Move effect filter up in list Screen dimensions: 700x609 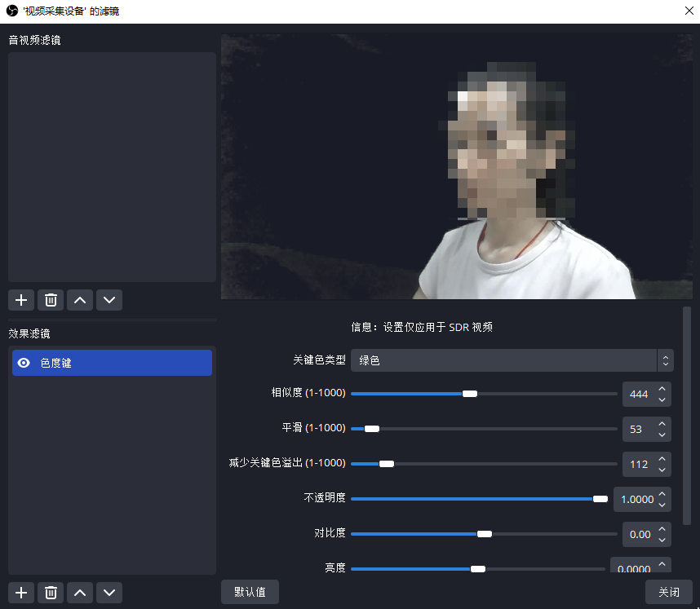point(80,593)
